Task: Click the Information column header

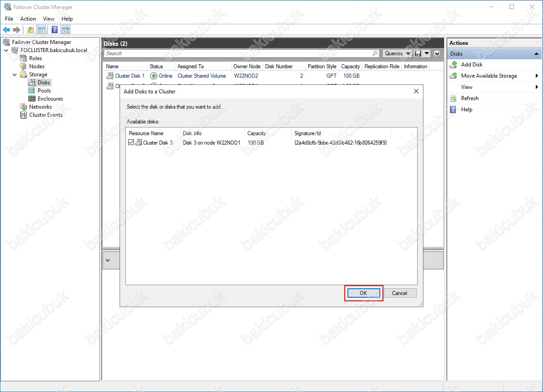Action: tap(416, 66)
